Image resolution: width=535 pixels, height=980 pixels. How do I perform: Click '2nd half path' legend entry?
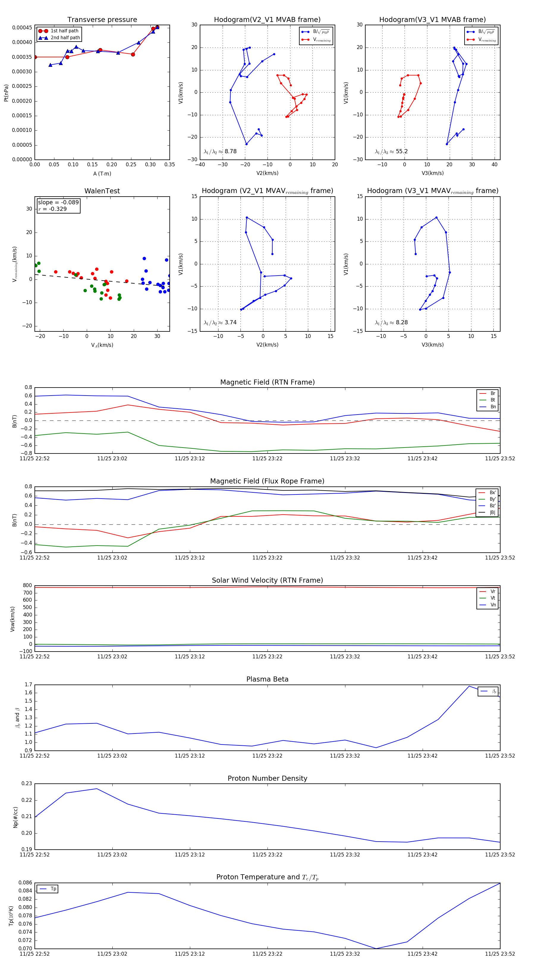[59, 38]
